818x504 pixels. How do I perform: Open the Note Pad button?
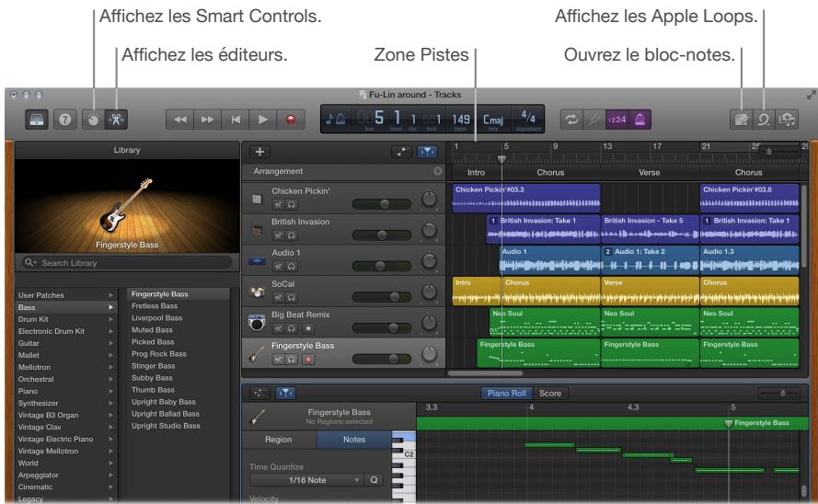pos(741,120)
